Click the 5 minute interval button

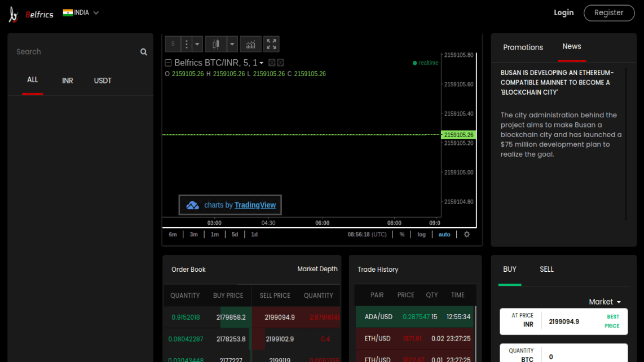click(173, 44)
